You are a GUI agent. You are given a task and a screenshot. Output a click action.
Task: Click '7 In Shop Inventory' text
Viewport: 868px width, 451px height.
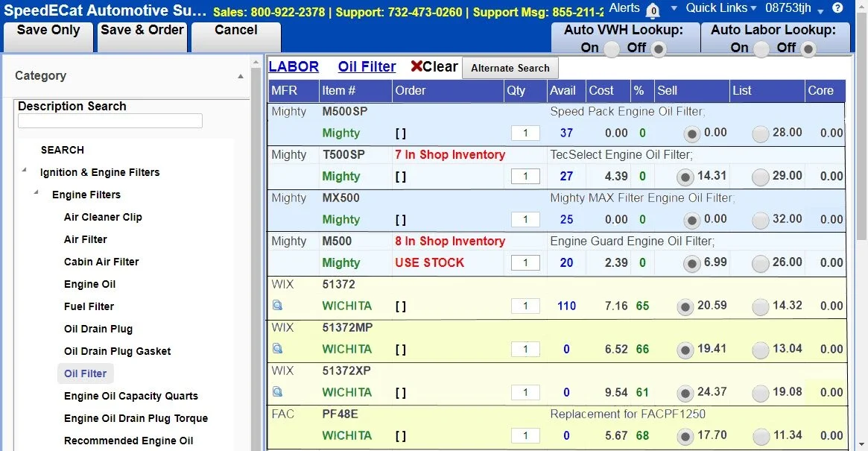point(450,154)
